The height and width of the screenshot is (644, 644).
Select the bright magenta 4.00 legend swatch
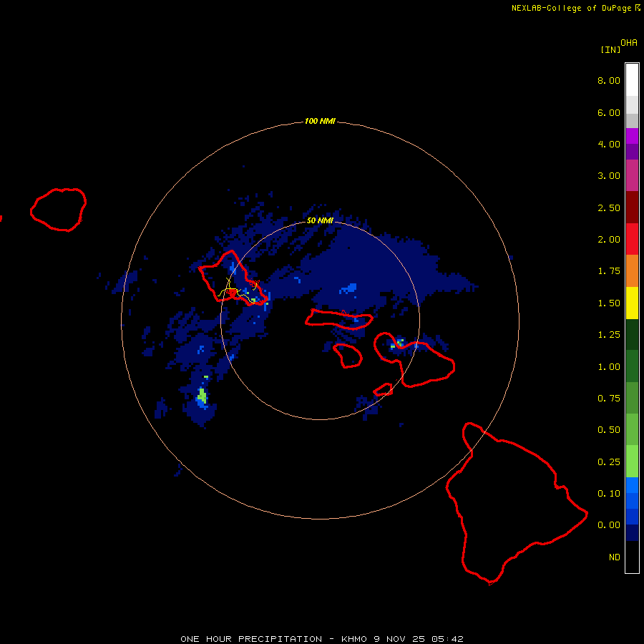tap(632, 136)
